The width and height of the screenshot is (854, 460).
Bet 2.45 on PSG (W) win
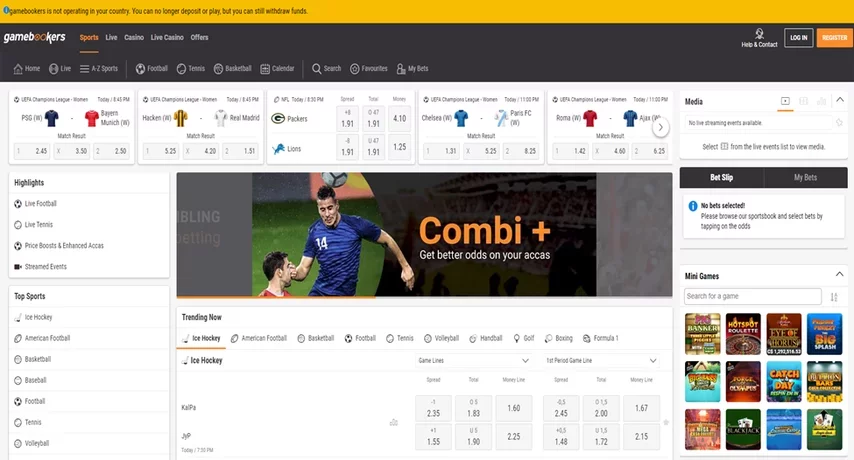click(x=32, y=151)
